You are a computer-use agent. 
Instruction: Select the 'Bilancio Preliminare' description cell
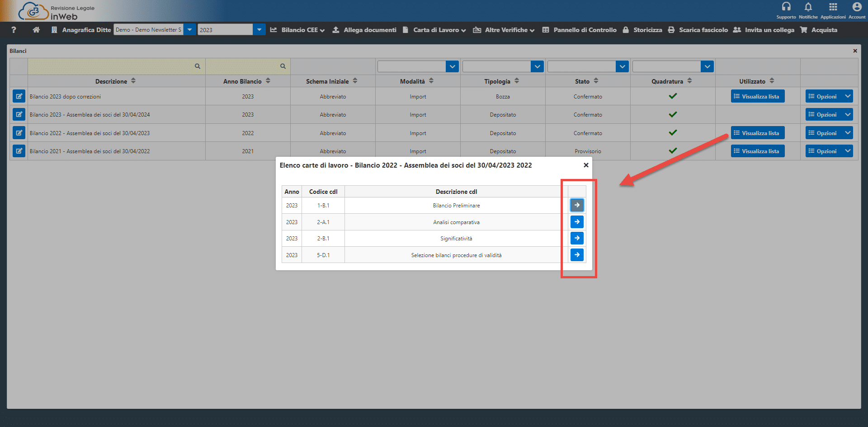[x=456, y=206]
